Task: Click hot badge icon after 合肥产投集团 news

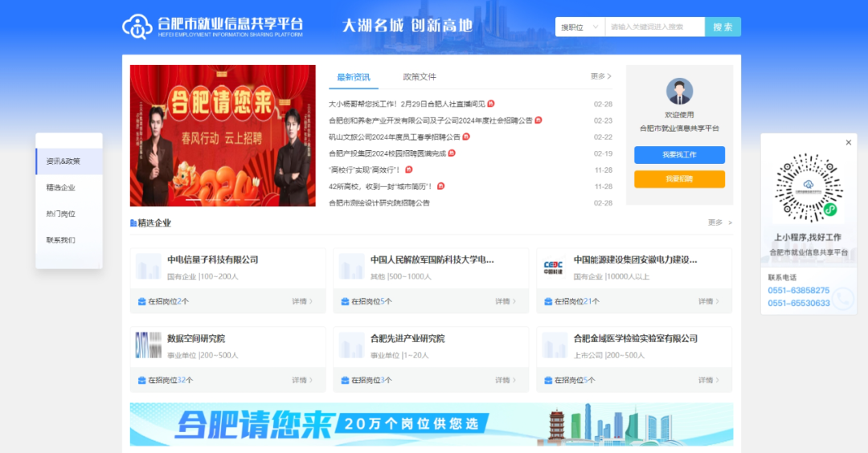Action: pos(452,153)
